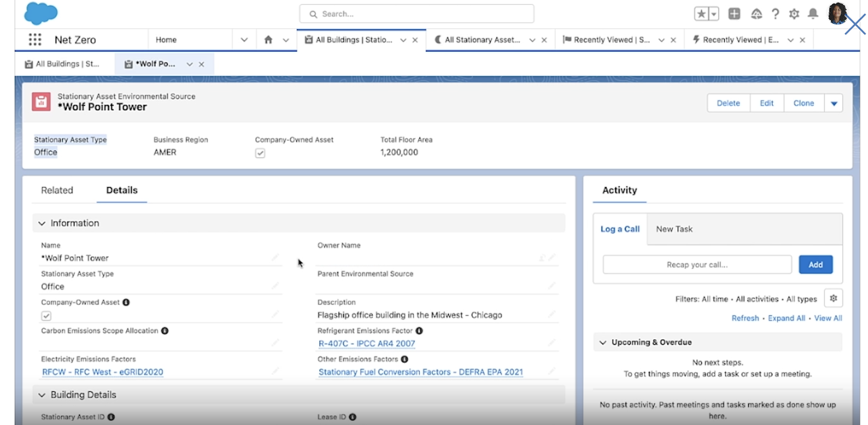Screen dimensions: 868x425
Task: Open activity timeline settings gear
Action: click(833, 298)
